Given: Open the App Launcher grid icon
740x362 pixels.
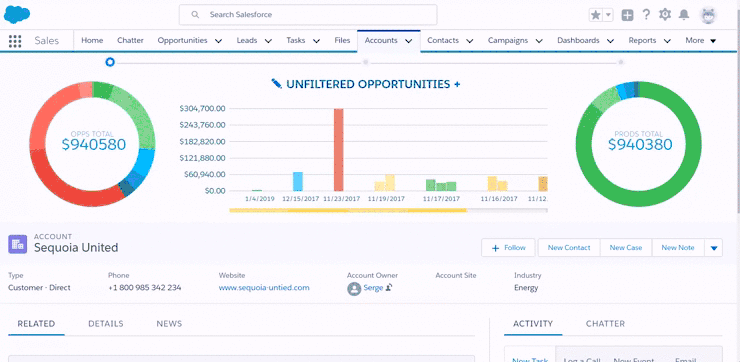Looking at the screenshot, I should pyautogui.click(x=15, y=41).
